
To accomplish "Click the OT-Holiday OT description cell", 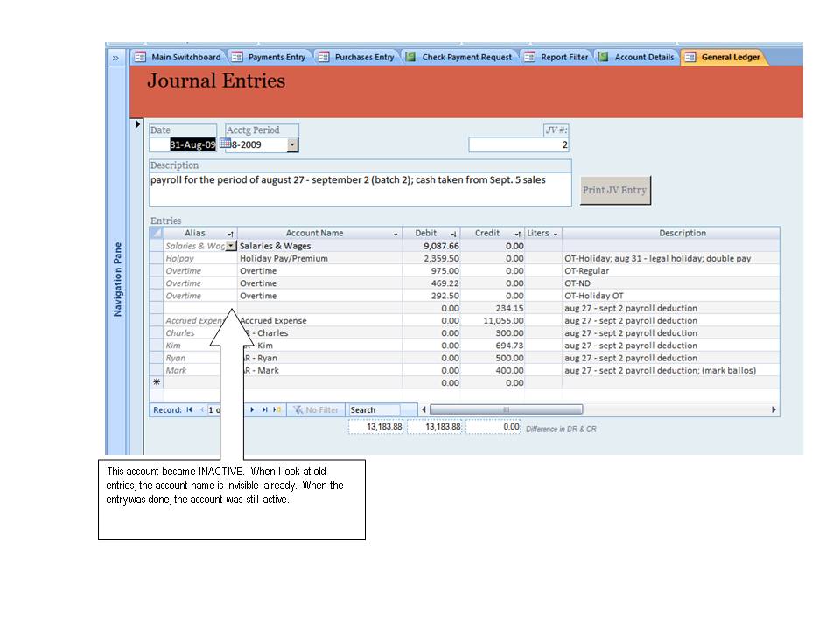I will click(671, 296).
